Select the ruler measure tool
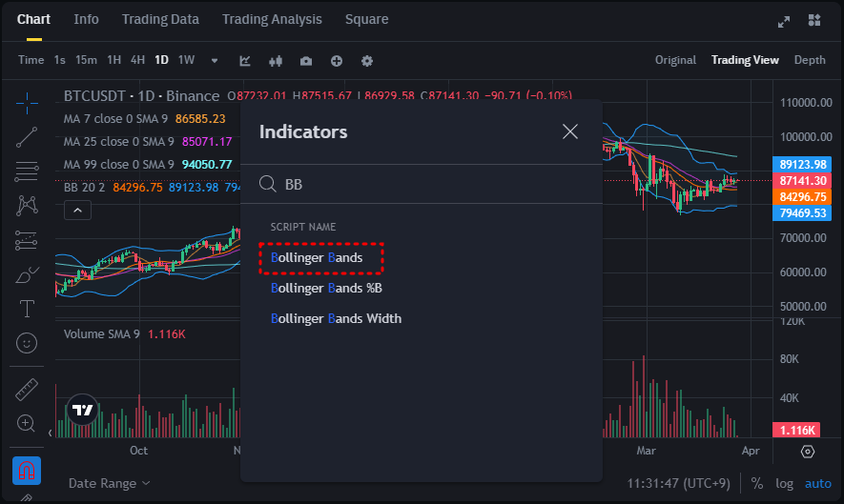844x504 pixels. [27, 390]
